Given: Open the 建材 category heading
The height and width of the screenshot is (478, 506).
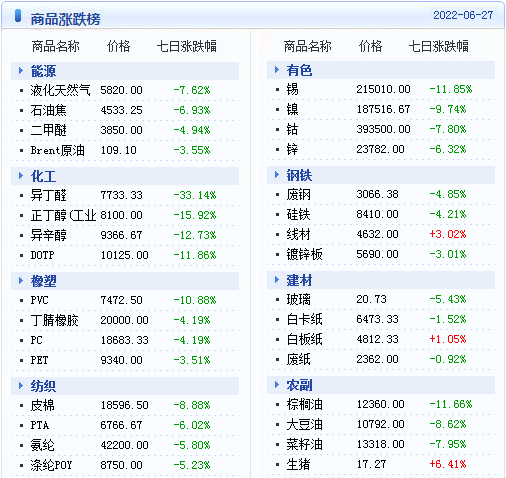Looking at the screenshot, I should tap(299, 280).
